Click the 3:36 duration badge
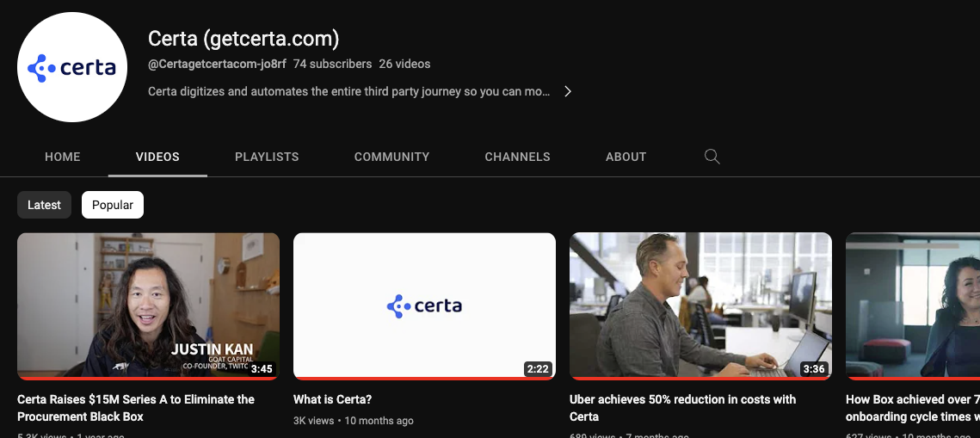This screenshot has height=438, width=980. pyautogui.click(x=814, y=369)
